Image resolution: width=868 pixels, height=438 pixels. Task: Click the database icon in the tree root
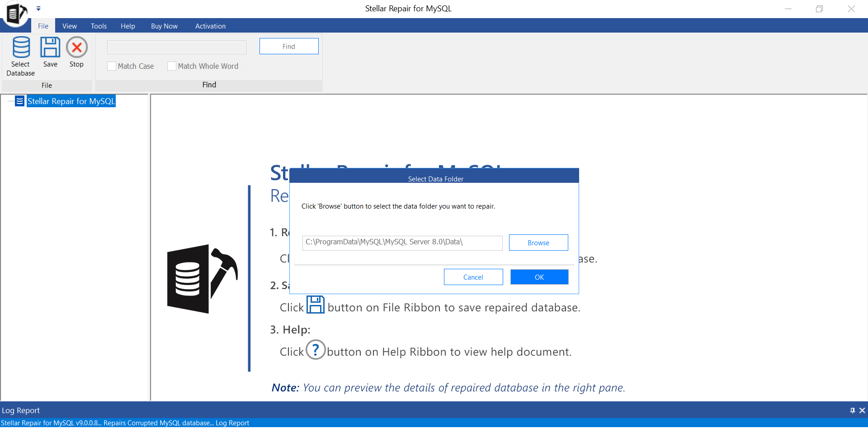coord(19,101)
